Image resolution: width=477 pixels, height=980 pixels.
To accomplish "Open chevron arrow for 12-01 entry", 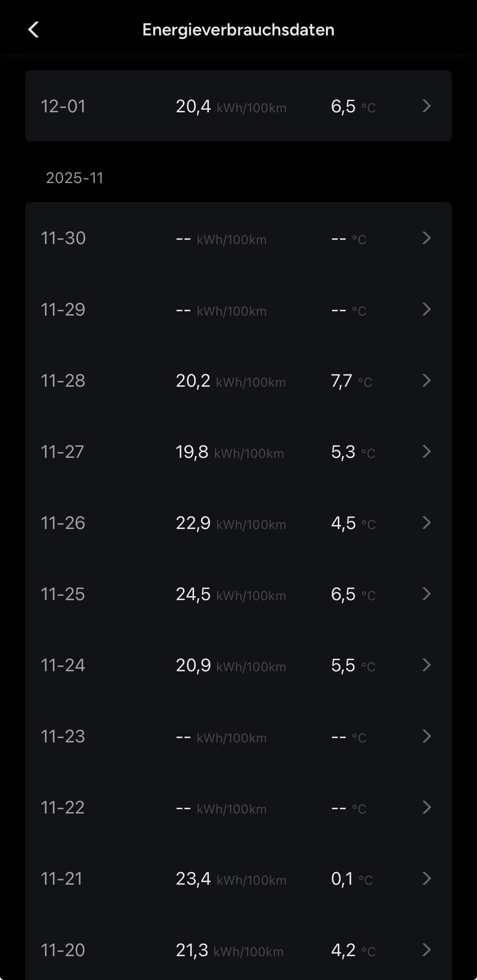I will 426,106.
